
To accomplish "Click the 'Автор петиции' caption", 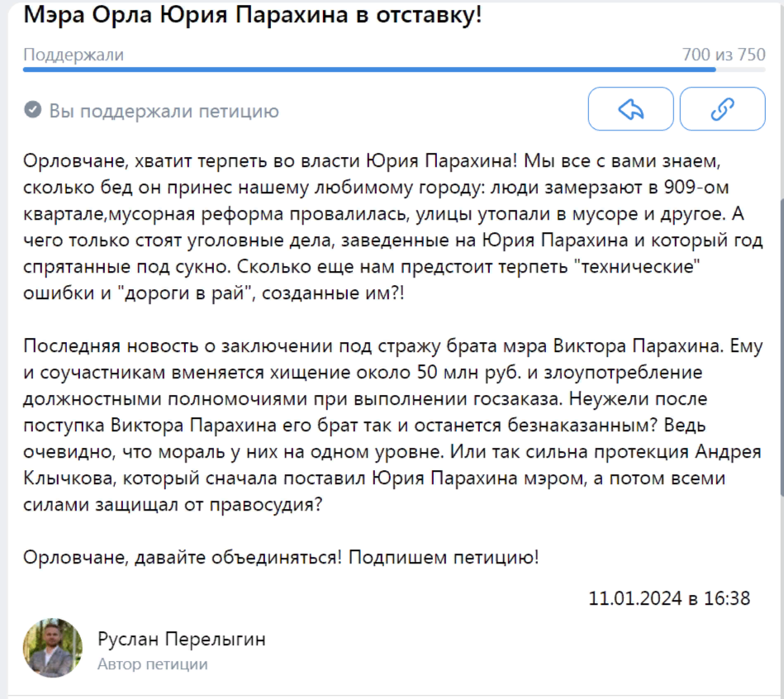I will 153,664.
